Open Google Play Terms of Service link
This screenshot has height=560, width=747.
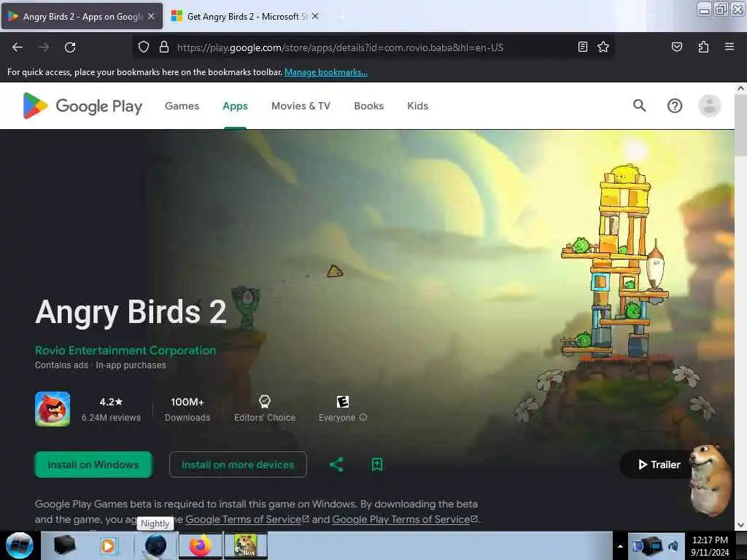[405, 519]
